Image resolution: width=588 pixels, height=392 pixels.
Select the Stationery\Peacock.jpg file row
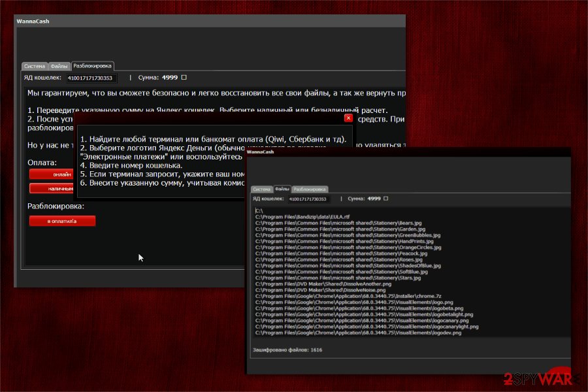coord(341,253)
